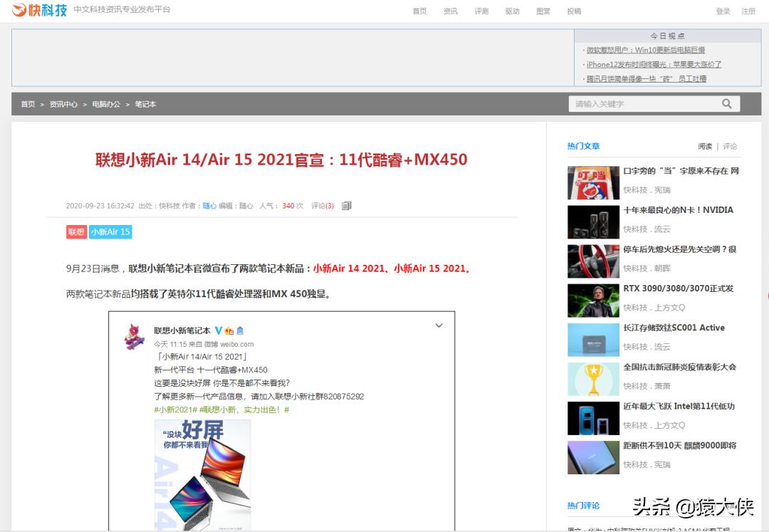Open article 近年最大飞跃 Intel第11代低功
This screenshot has height=532, width=769.
(679, 406)
